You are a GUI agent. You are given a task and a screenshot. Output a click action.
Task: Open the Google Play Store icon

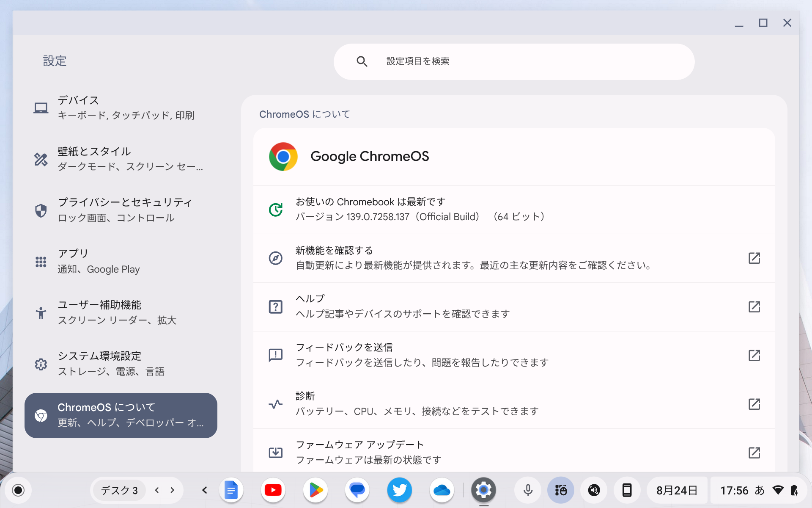(x=315, y=490)
